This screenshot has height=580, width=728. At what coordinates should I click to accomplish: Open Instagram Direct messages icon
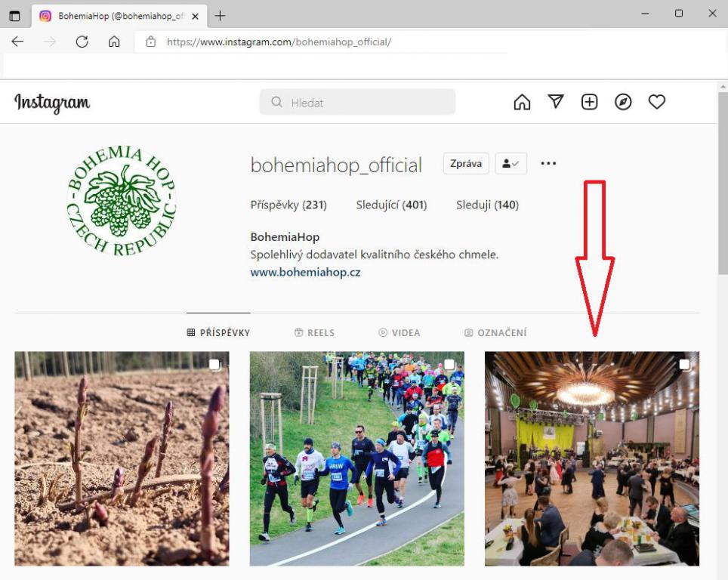click(x=556, y=101)
